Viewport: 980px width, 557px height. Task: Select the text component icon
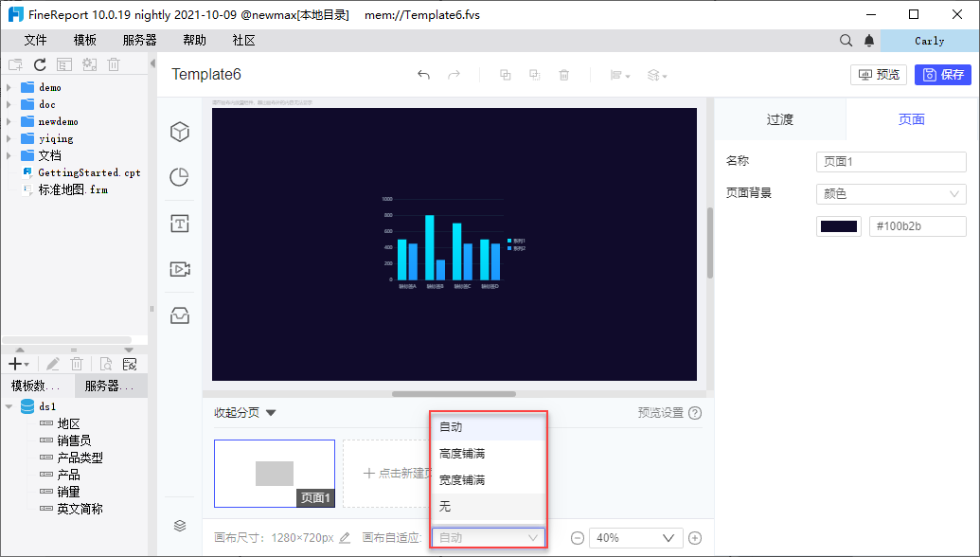pos(180,224)
